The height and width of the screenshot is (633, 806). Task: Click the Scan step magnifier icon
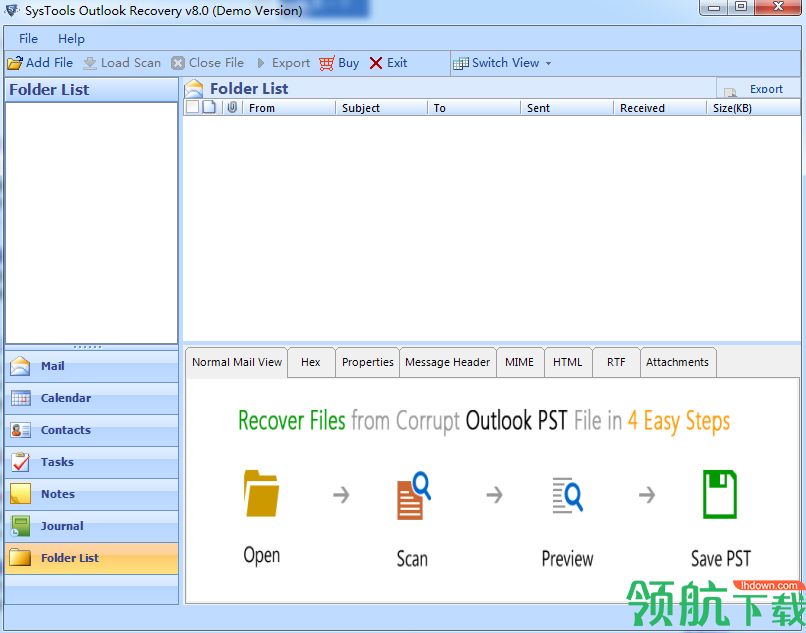coord(413,495)
